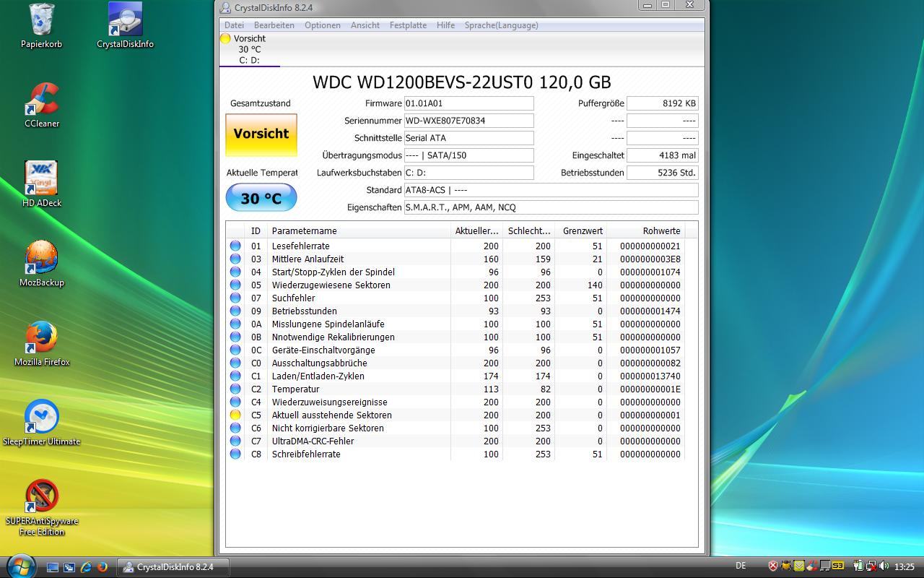
Task: Click the blue status circle for Suchfehler
Action: pos(235,298)
